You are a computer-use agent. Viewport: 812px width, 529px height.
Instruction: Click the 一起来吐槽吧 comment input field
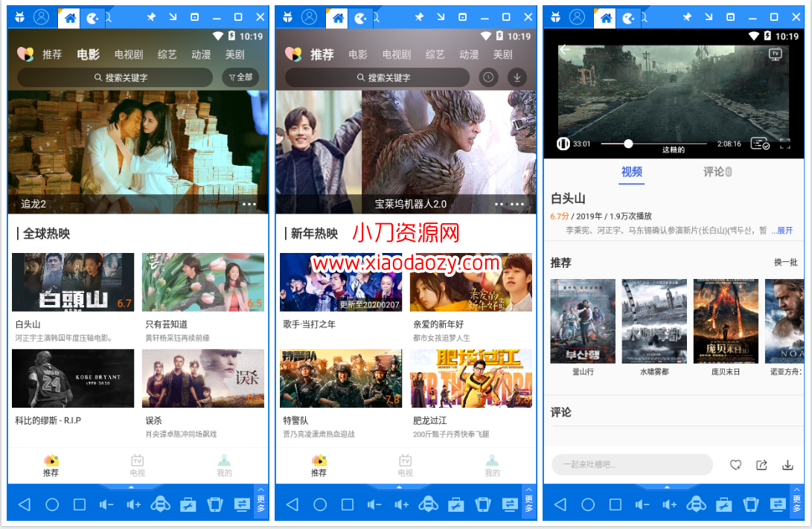click(x=632, y=465)
